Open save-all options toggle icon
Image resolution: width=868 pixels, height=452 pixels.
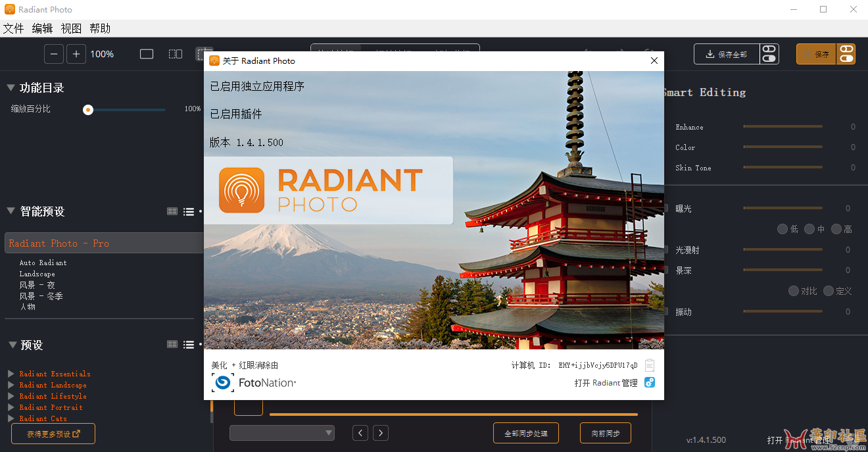click(769, 54)
